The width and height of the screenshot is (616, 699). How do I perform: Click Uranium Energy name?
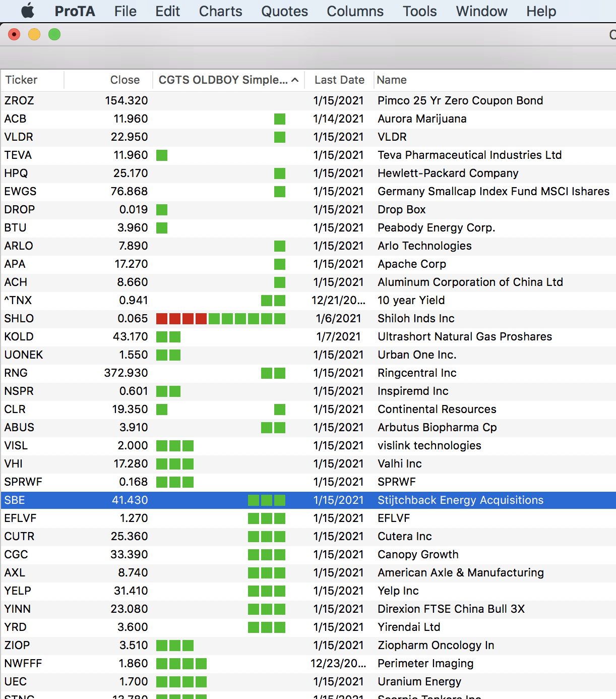coord(419,681)
